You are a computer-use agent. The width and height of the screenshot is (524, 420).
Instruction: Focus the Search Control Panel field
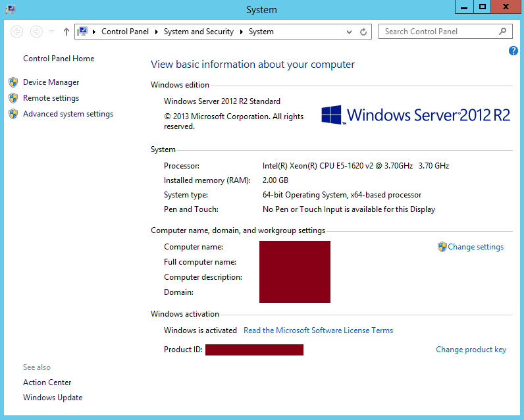[x=438, y=31]
